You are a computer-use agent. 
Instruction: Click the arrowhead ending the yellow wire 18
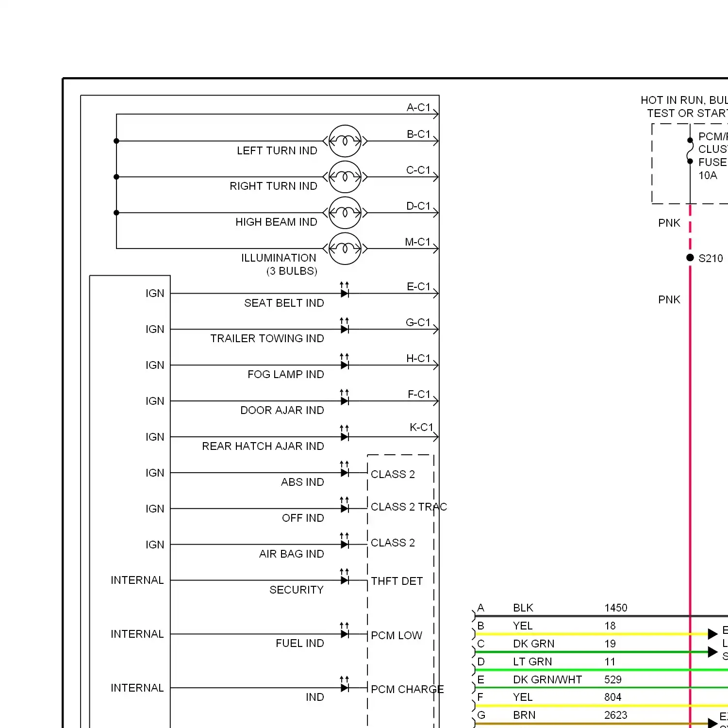pyautogui.click(x=712, y=634)
